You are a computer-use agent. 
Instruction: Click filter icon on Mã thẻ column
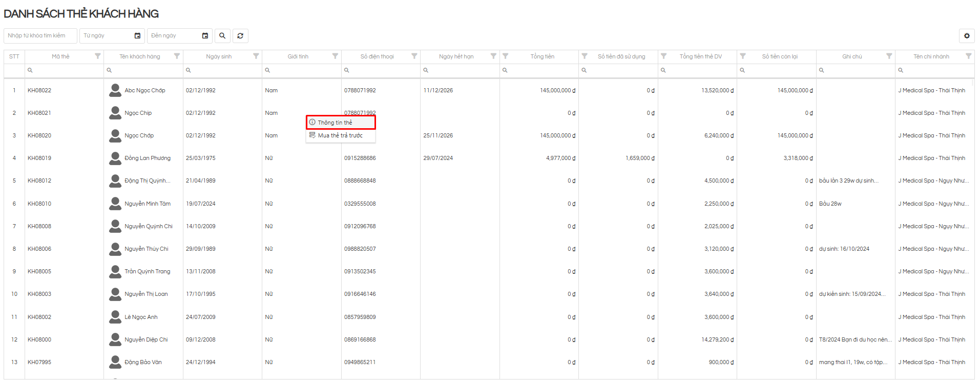[x=98, y=56]
